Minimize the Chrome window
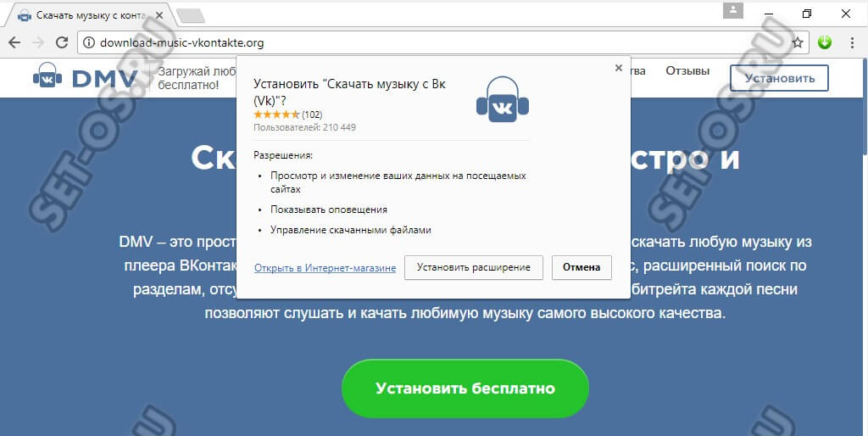The image size is (868, 436). coord(770,14)
